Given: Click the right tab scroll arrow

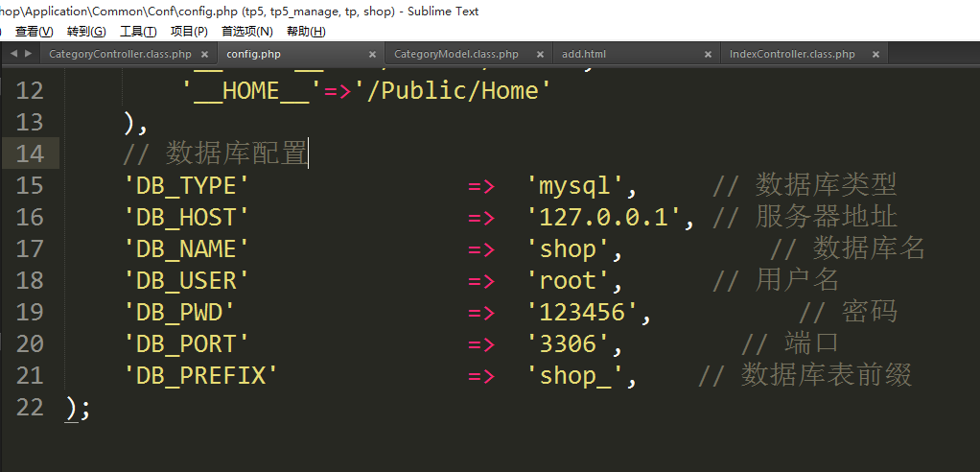Looking at the screenshot, I should point(28,54).
